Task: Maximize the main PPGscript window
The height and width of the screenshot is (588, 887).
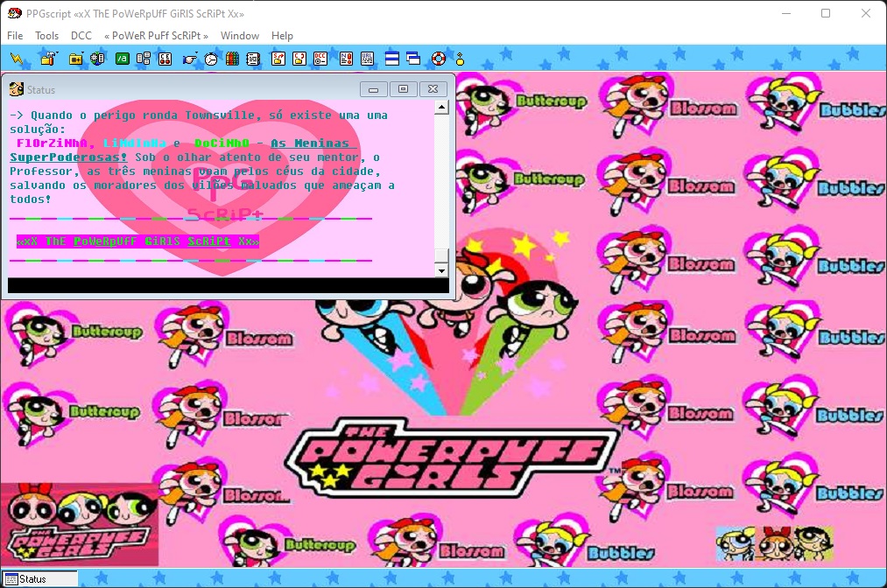Action: (826, 13)
